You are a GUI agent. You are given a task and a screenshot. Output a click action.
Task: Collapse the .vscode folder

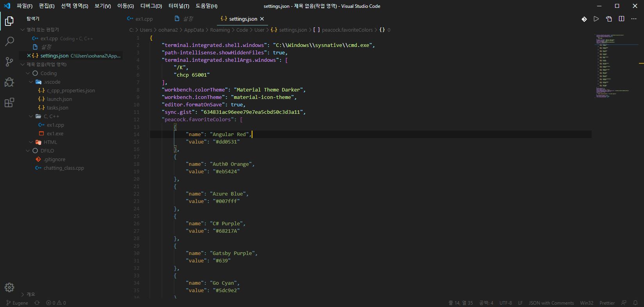click(x=52, y=82)
